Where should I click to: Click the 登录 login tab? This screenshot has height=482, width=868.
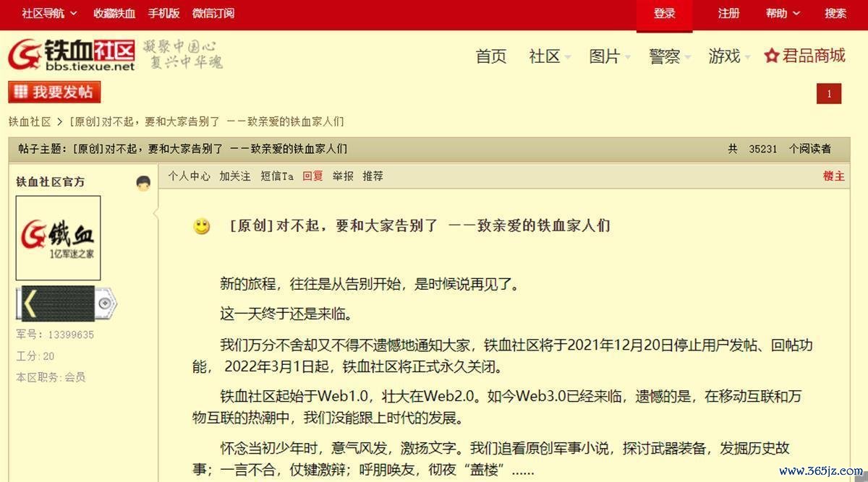pyautogui.click(x=664, y=14)
